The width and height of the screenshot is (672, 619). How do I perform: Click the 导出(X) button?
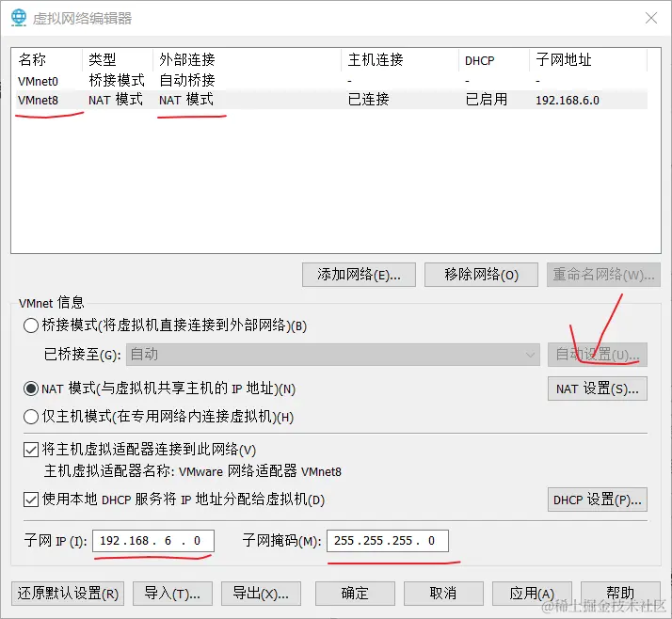[x=261, y=594]
